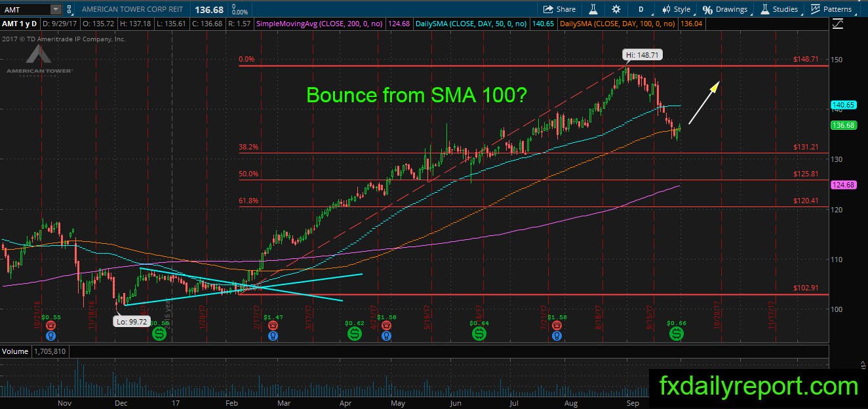Click the green dividend icon labeled $0.58
The width and height of the screenshot is (868, 409).
pos(159,334)
